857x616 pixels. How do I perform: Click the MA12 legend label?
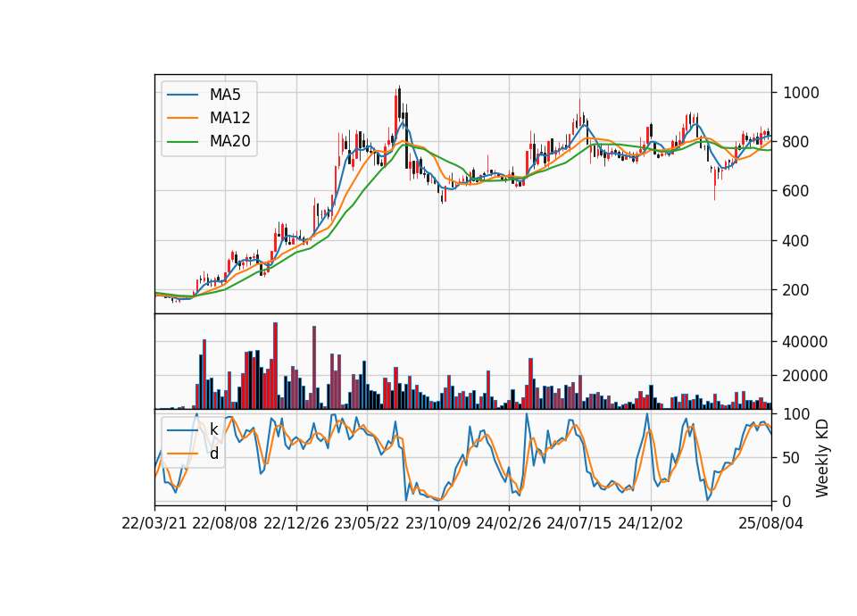click(229, 118)
